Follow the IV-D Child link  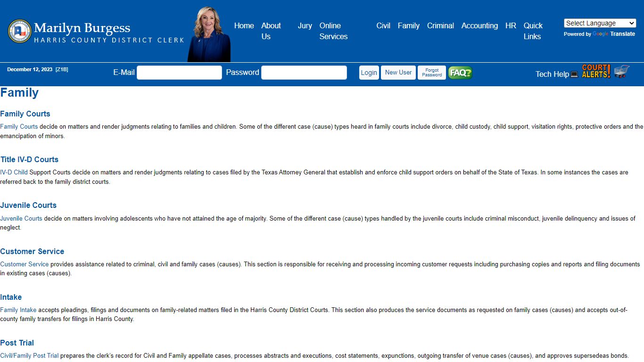coord(14,173)
